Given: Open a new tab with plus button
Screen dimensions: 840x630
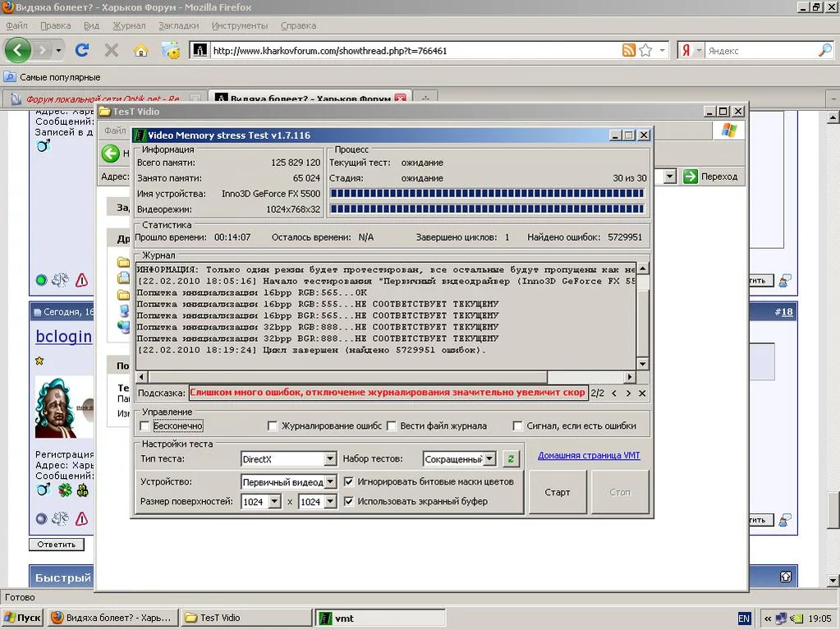Looking at the screenshot, I should point(425,98).
